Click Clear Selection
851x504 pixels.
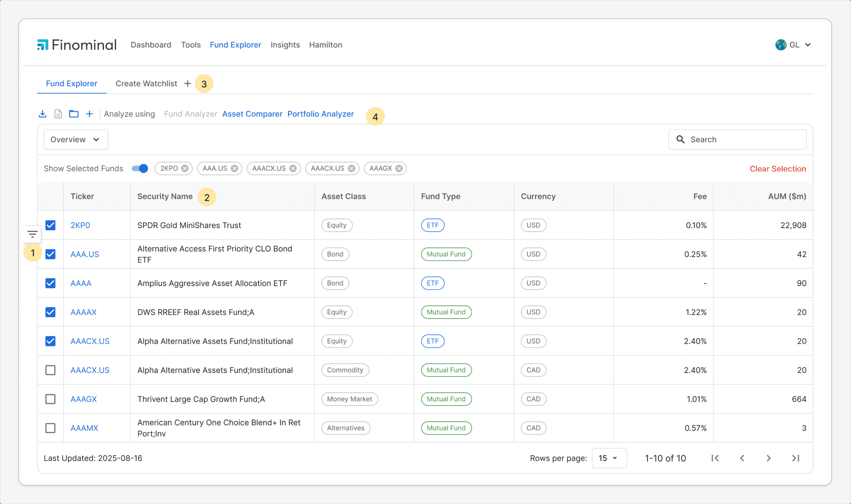[x=778, y=169]
